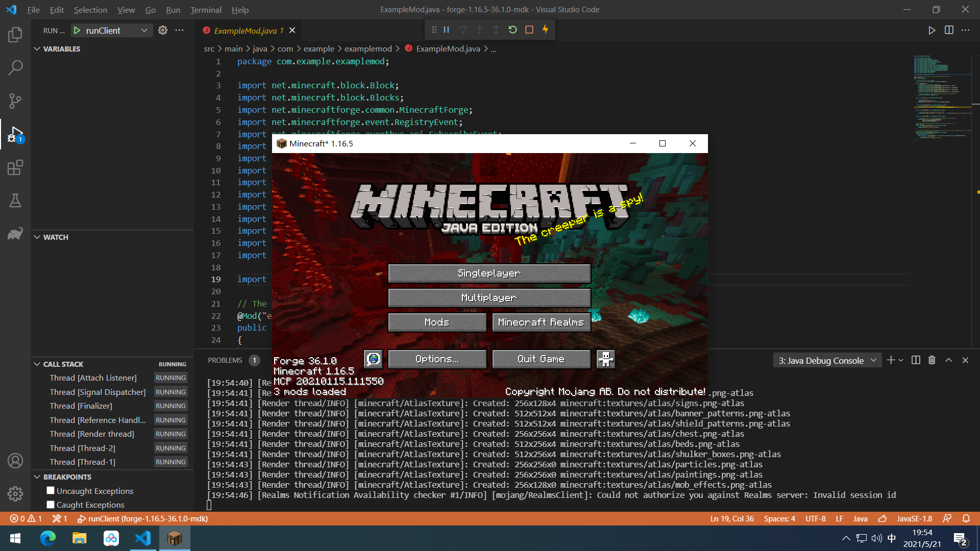Open the runClient launch configuration dropdown
This screenshot has width=980, height=551.
144,30
